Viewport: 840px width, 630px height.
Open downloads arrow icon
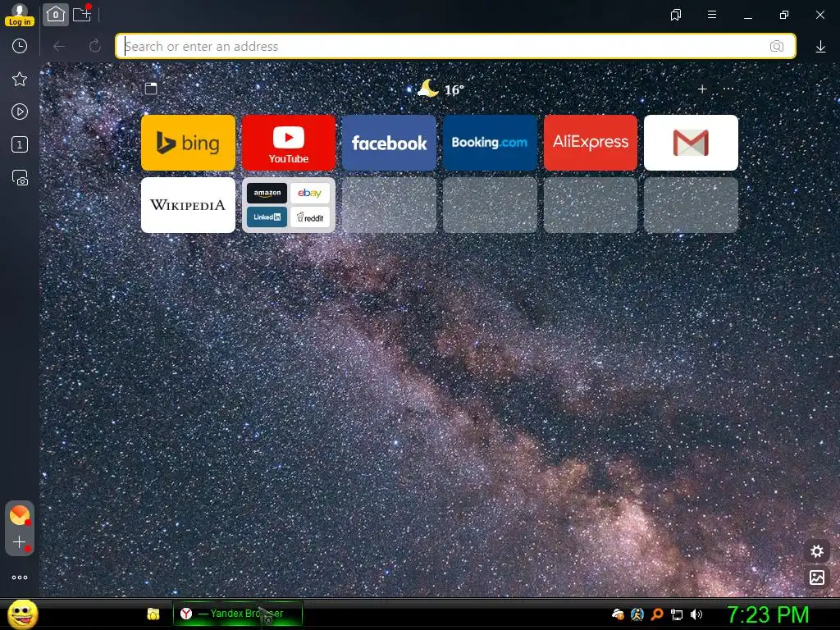click(x=820, y=47)
